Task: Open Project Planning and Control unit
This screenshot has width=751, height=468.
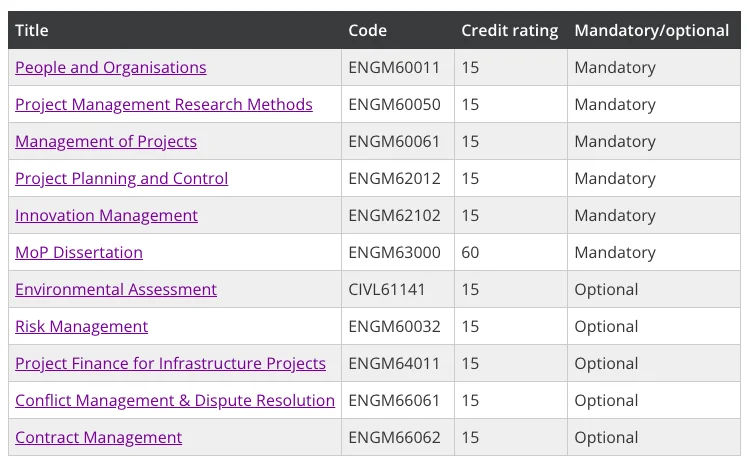Action: [121, 179]
